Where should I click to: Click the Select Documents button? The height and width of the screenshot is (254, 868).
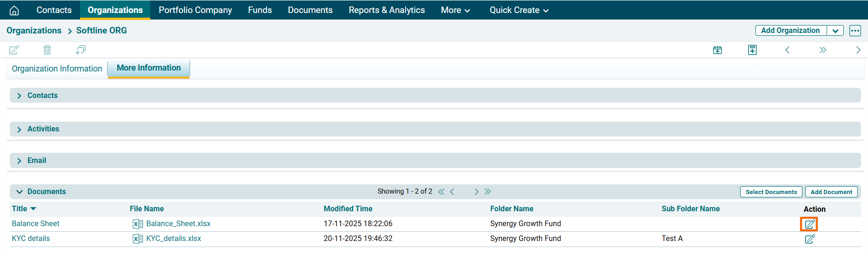coord(771,192)
